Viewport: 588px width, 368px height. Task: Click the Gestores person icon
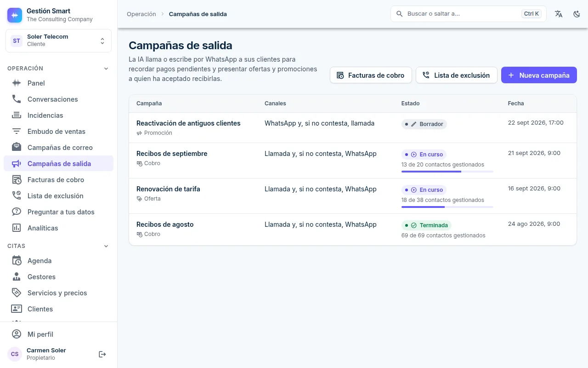tap(17, 277)
